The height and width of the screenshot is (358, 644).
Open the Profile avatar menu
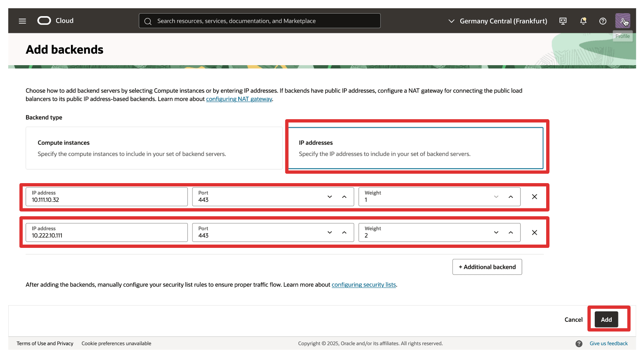coord(623,21)
